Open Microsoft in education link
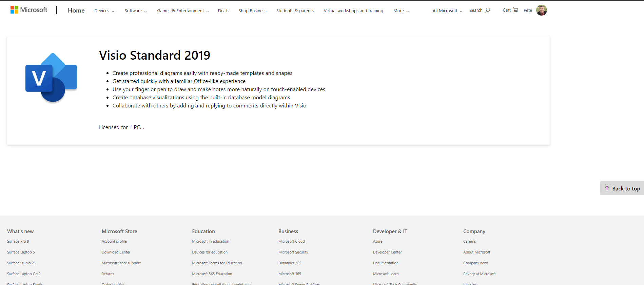 [x=211, y=241]
